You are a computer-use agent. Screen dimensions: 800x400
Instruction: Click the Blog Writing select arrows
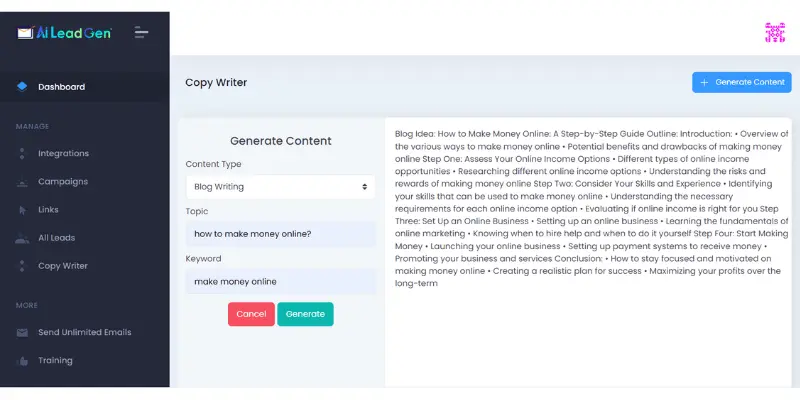[x=364, y=187]
